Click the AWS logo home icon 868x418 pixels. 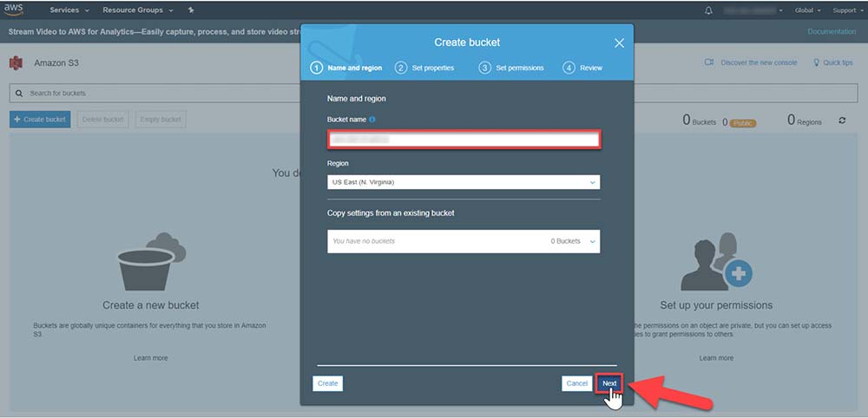[x=14, y=10]
